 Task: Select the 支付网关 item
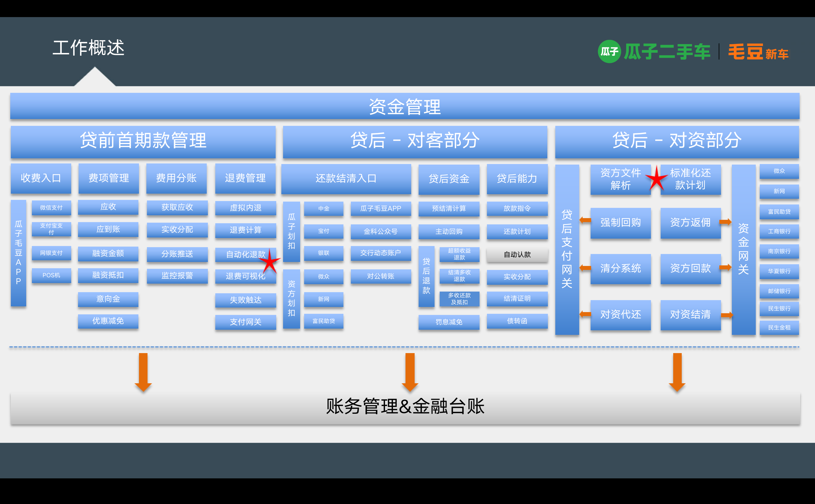(246, 322)
